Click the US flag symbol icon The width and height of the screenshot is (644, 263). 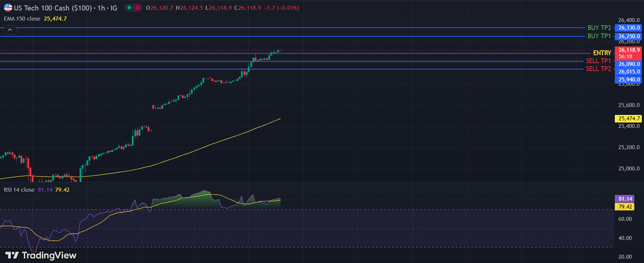(x=8, y=8)
